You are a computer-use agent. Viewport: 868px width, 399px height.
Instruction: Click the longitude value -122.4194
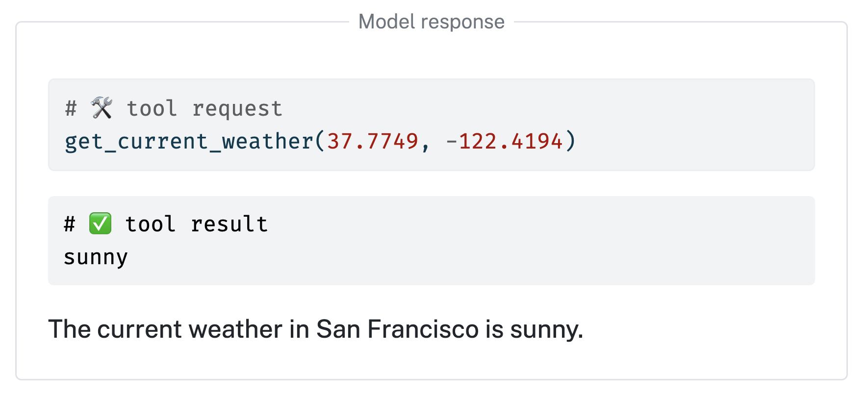504,141
